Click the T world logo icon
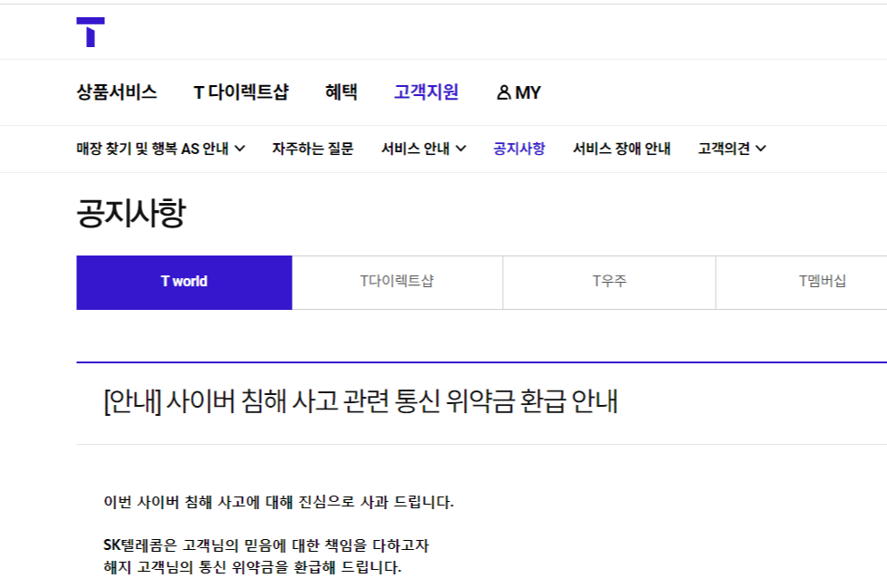The width and height of the screenshot is (887, 588). tap(91, 33)
